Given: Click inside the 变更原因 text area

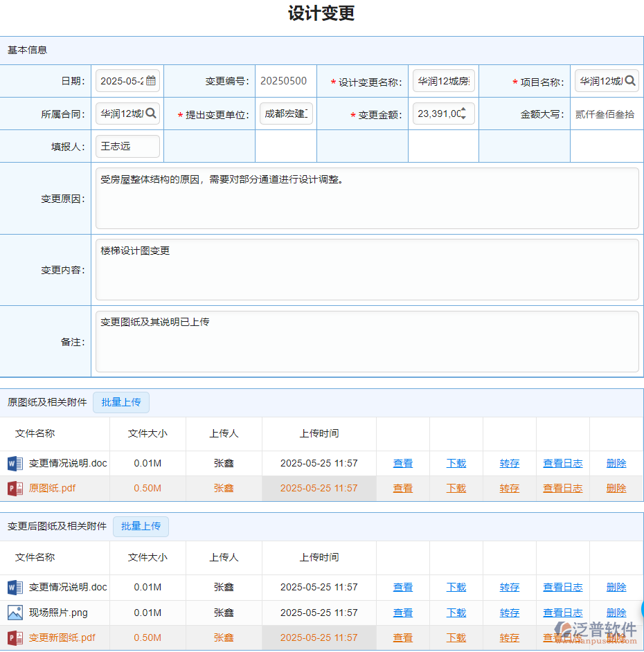Looking at the screenshot, I should 366,197.
